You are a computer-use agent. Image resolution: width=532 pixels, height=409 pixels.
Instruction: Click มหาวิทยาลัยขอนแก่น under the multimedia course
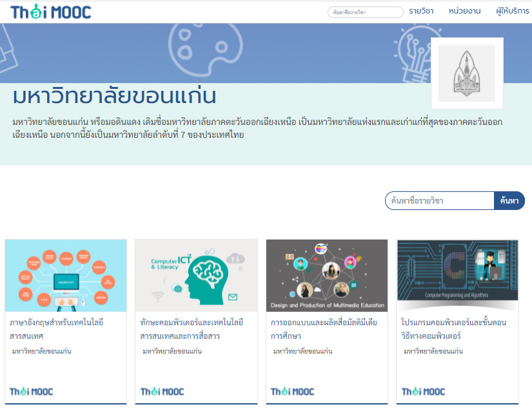click(x=302, y=352)
